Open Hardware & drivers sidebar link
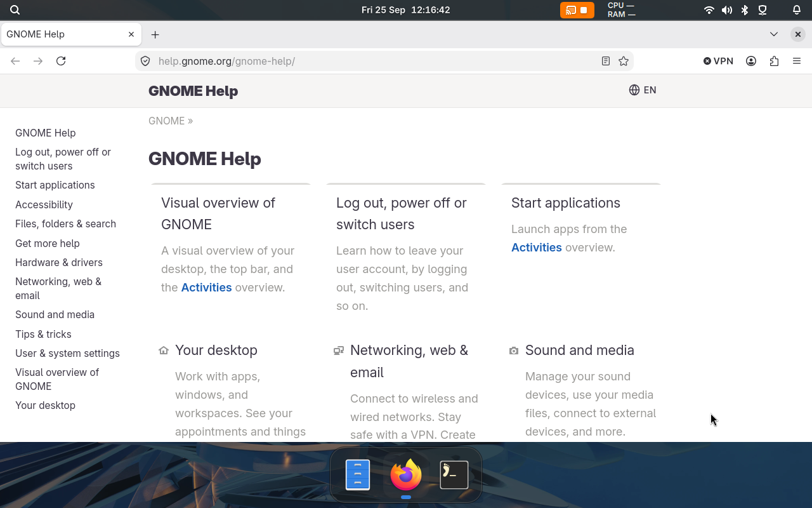This screenshot has height=508, width=812. pyautogui.click(x=59, y=262)
